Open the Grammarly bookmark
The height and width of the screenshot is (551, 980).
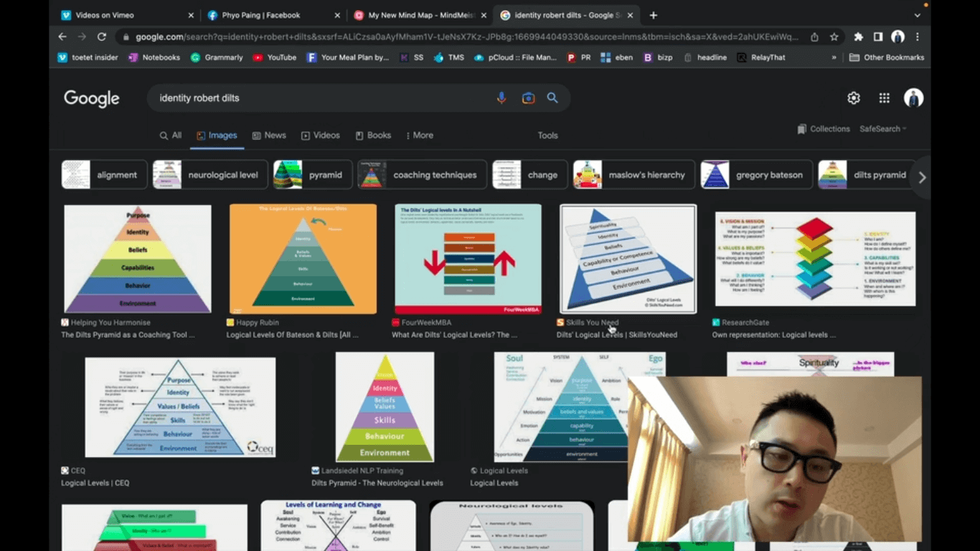tap(217, 57)
